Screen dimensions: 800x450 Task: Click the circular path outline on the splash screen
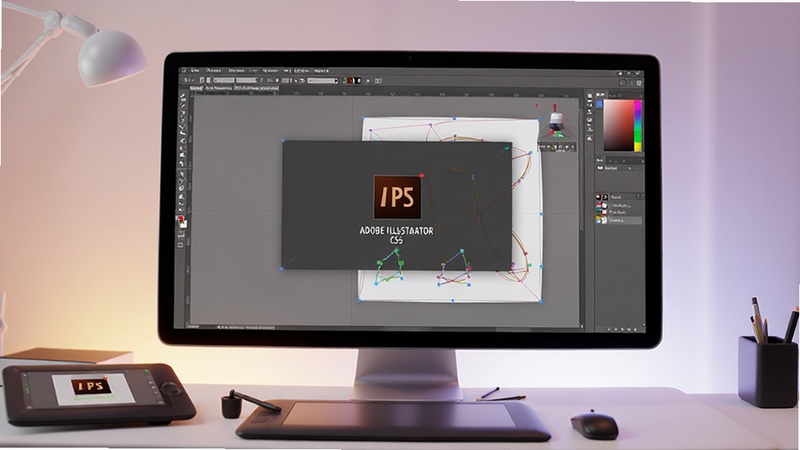coord(453,194)
